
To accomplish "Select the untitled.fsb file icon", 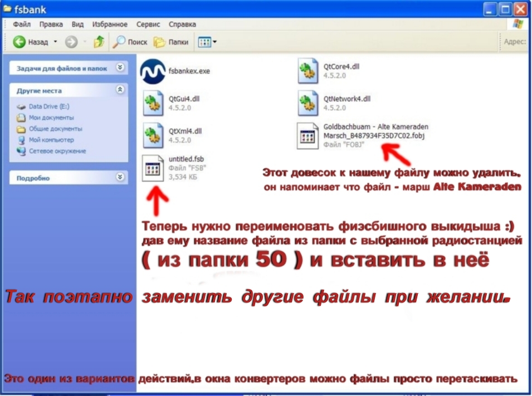I will pyautogui.click(x=153, y=168).
